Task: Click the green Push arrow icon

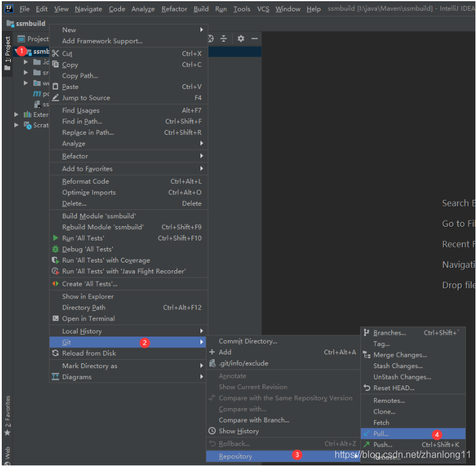Action: [x=367, y=445]
